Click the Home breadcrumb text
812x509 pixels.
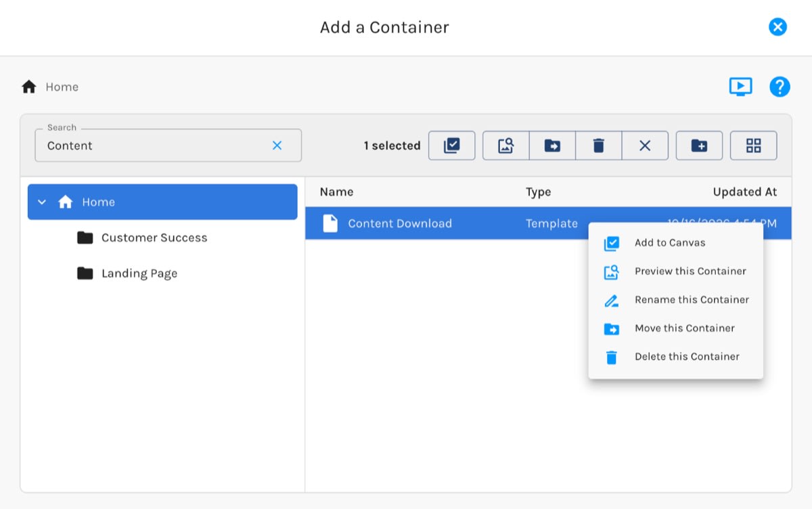tap(62, 87)
